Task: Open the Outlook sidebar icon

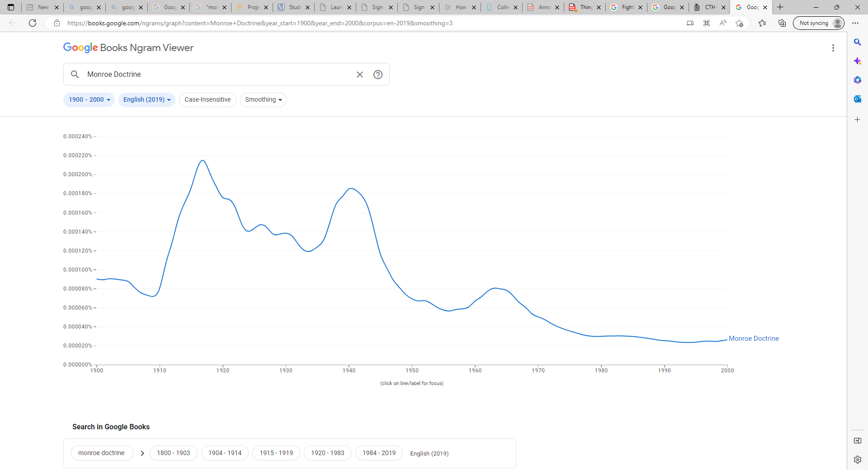Action: [857, 99]
